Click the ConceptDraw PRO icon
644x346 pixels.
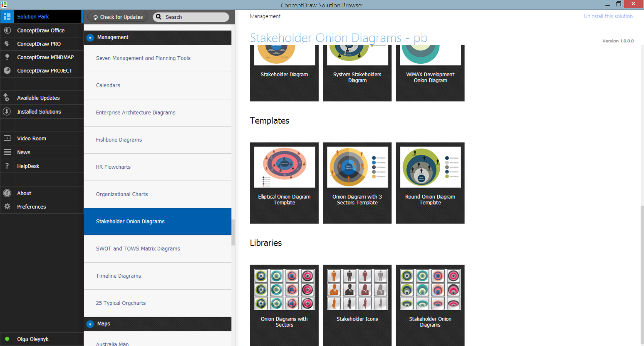tap(7, 44)
